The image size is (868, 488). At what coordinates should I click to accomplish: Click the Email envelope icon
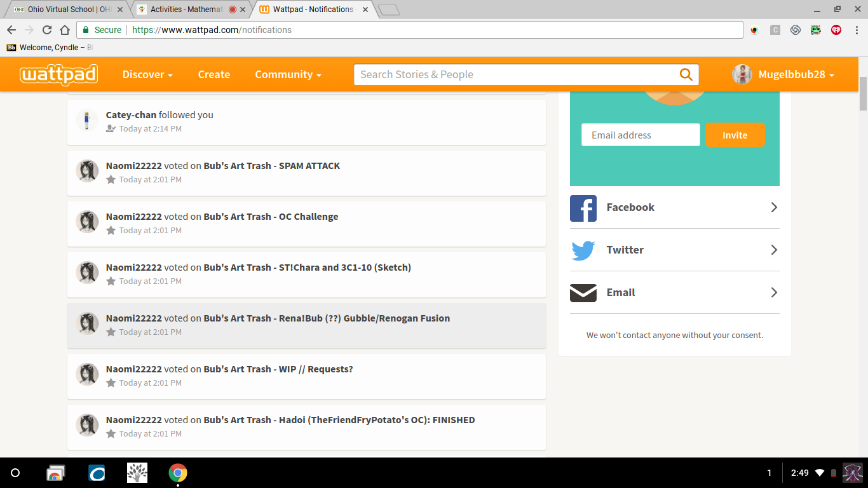tap(583, 293)
